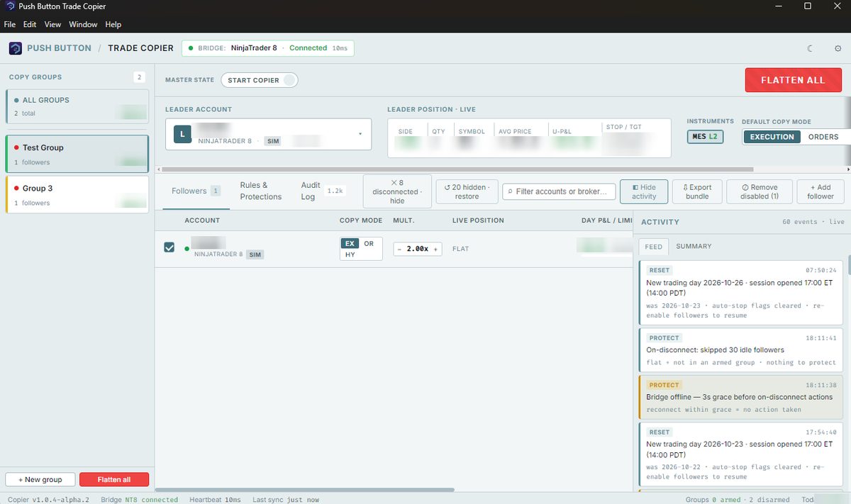The image size is (851, 504).
Task: Click Remove disabled (1) button
Action: pyautogui.click(x=760, y=191)
